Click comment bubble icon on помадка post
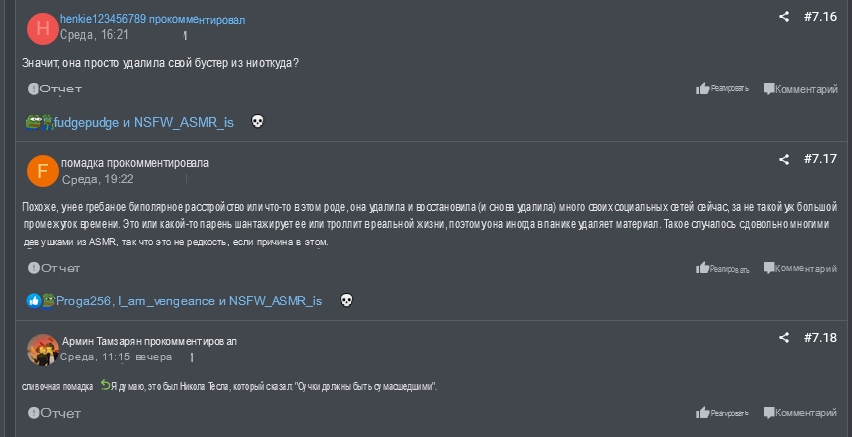The height and width of the screenshot is (437, 852). (x=769, y=268)
